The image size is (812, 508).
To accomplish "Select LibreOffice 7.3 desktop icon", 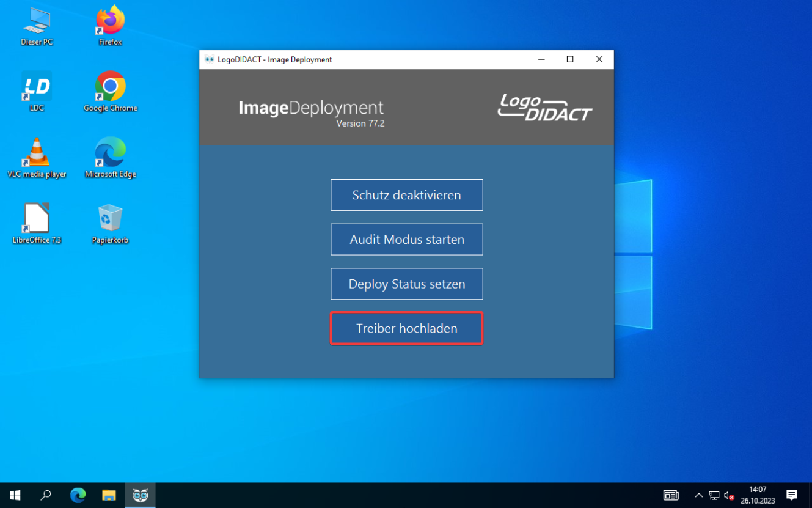I will click(x=37, y=224).
